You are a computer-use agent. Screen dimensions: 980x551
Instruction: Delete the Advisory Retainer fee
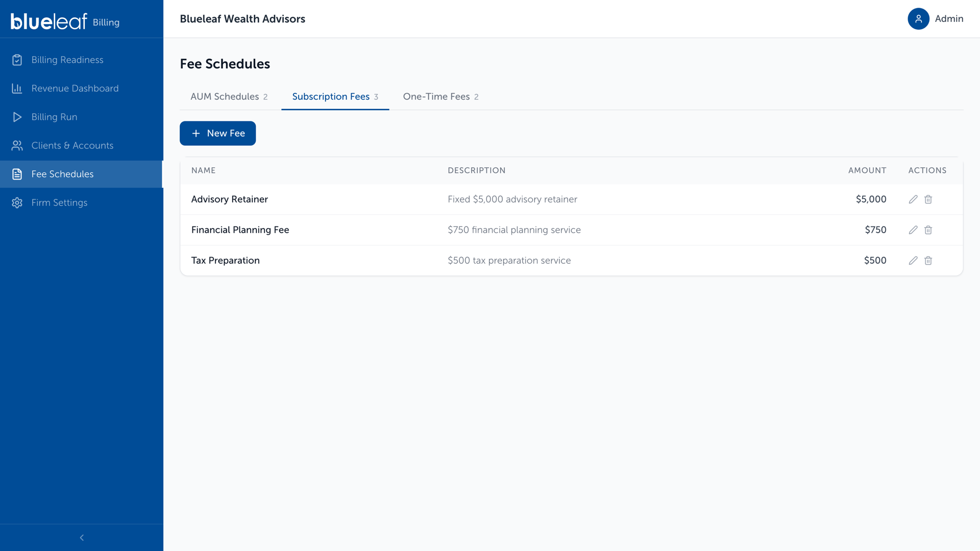coord(928,199)
